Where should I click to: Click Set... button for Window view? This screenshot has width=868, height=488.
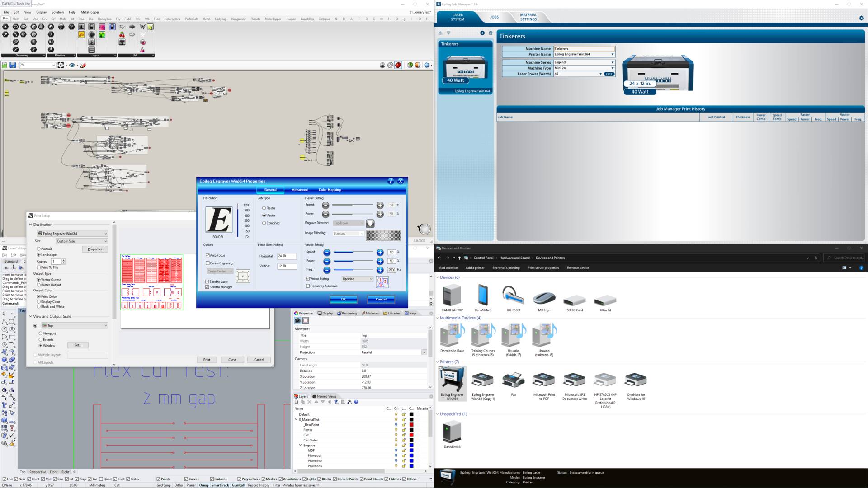pos(78,345)
